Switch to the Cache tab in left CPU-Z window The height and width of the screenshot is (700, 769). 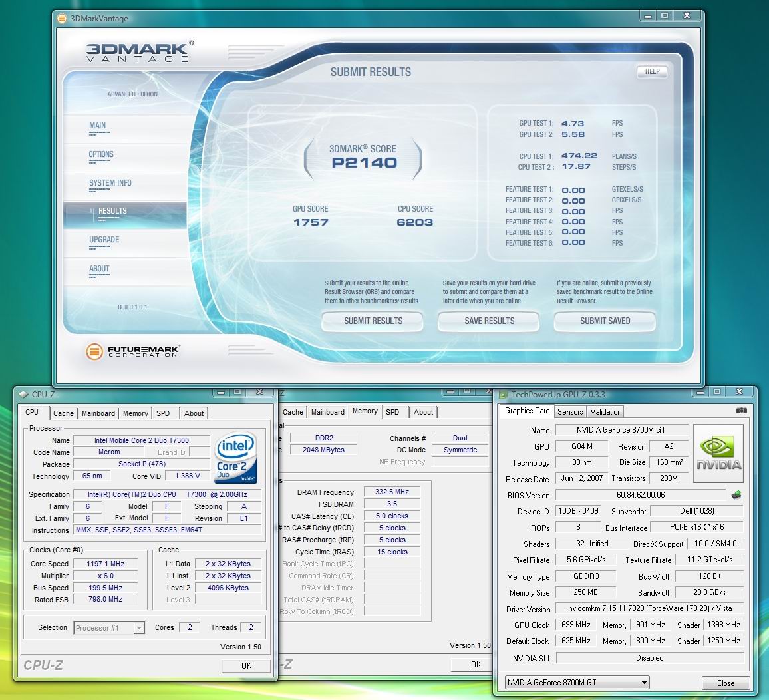pos(63,413)
